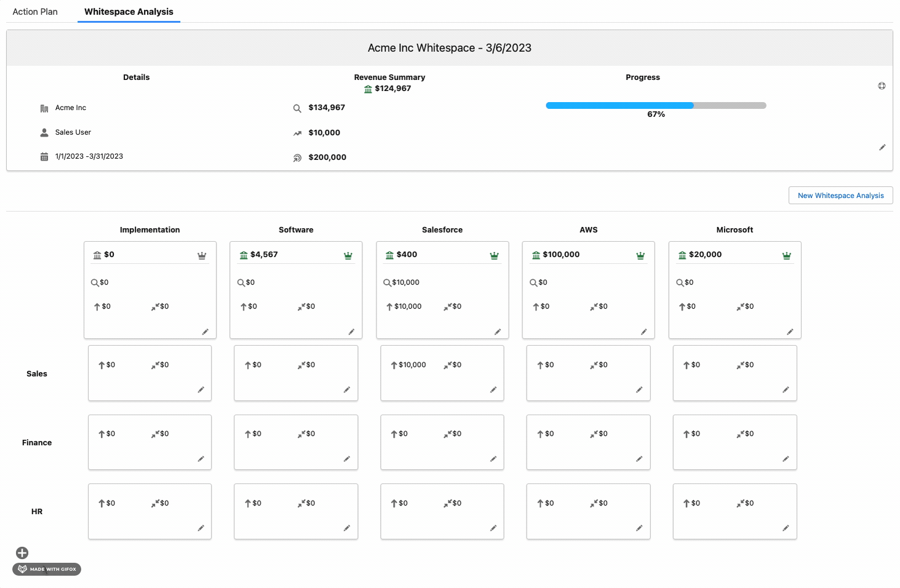Select the Whitespace Analysis tab
Screen dimensions: 900x588
click(x=129, y=12)
